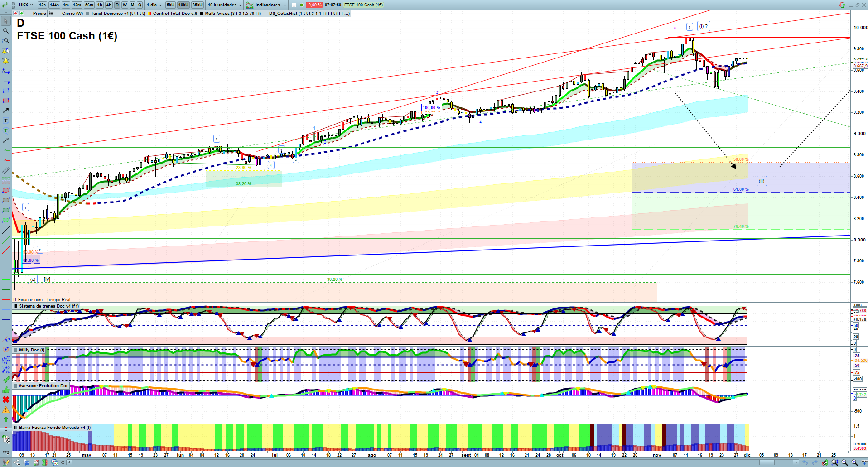Select the red rectangle drawing tool

coord(6,101)
